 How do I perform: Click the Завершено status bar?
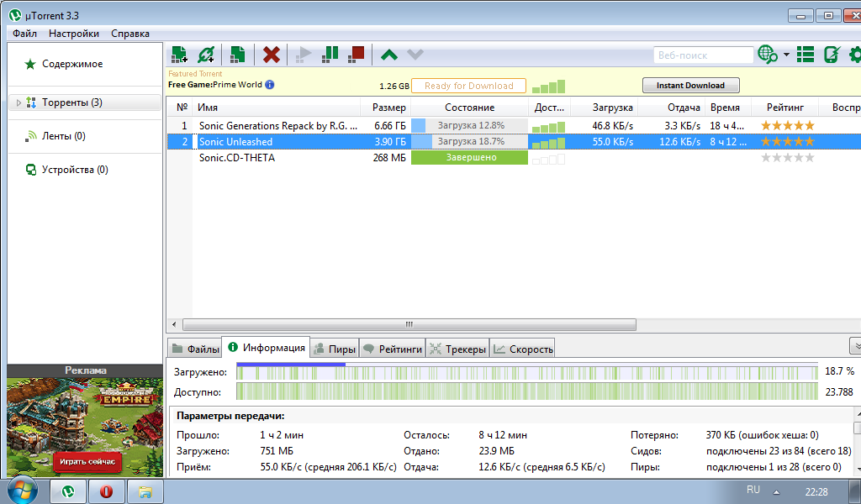click(x=469, y=157)
